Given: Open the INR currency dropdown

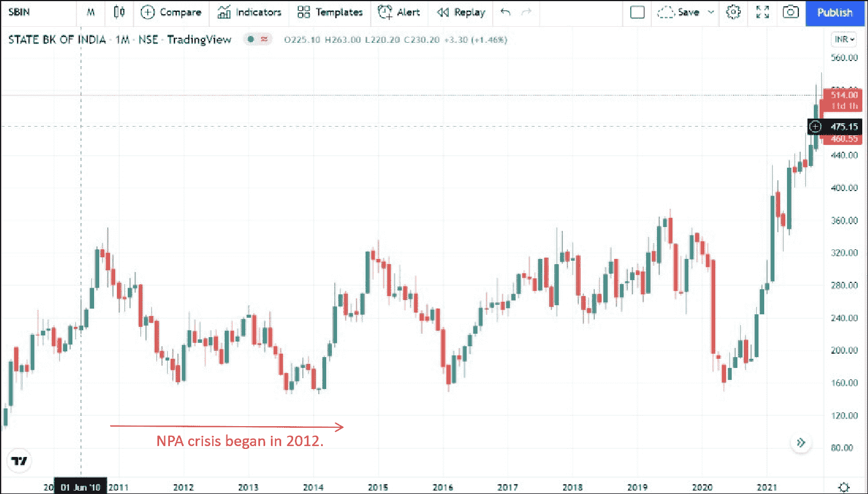Looking at the screenshot, I should (844, 39).
